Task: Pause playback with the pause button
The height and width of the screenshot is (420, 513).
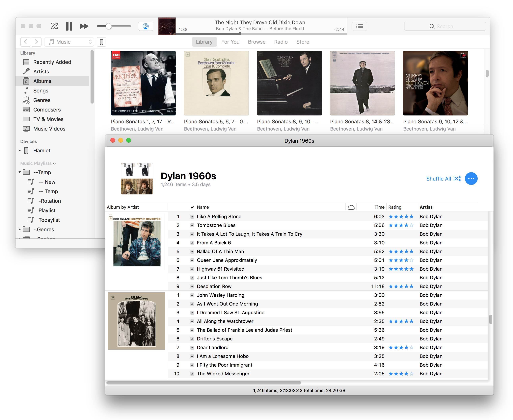Action: [69, 26]
